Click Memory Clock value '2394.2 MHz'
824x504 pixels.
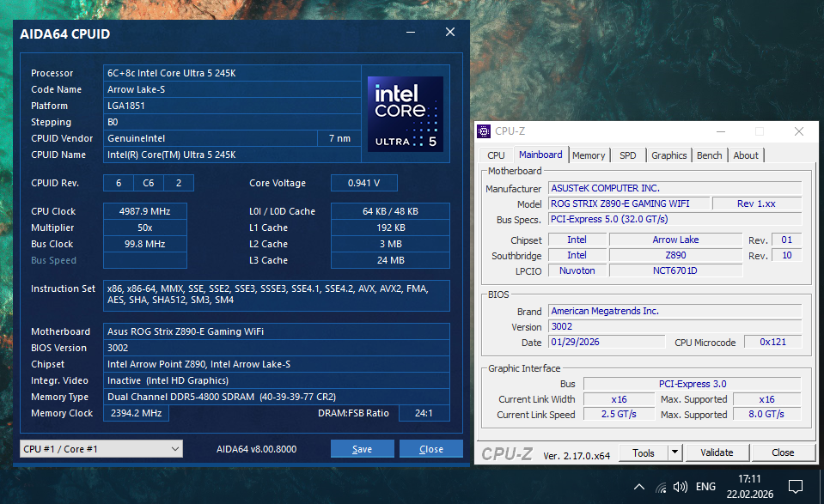(x=136, y=413)
